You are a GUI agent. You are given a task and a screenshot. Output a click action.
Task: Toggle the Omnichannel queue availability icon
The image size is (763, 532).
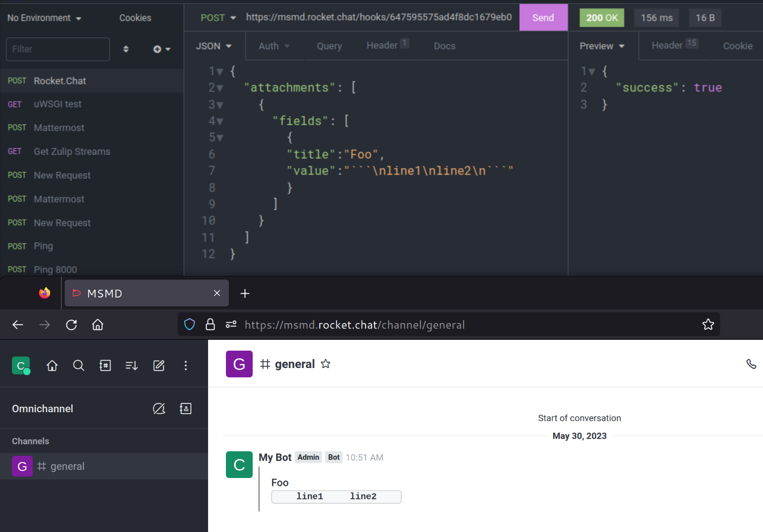click(x=159, y=408)
